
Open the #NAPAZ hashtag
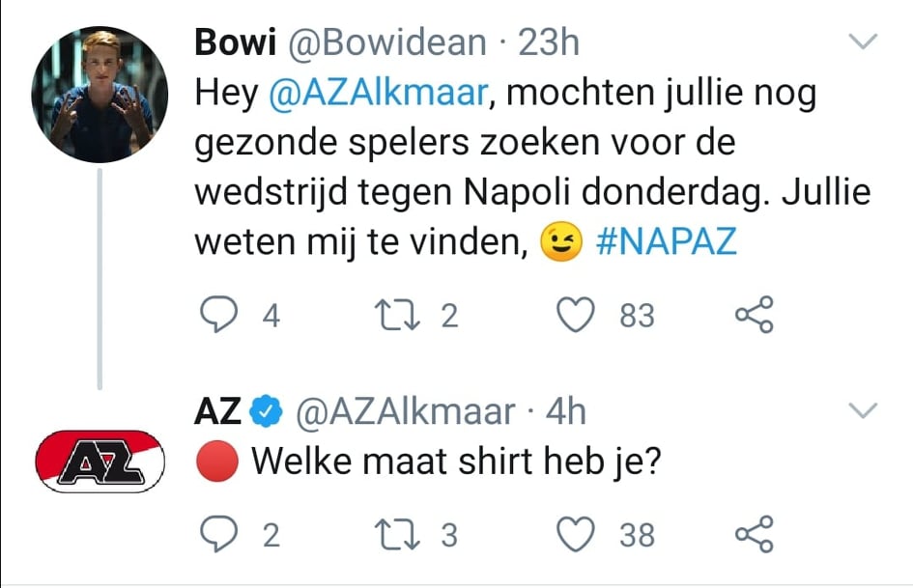pyautogui.click(x=667, y=241)
